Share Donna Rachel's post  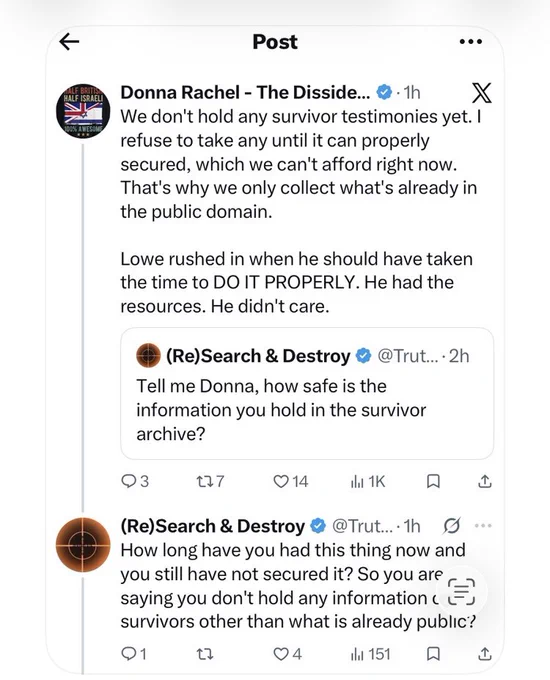[x=485, y=481]
